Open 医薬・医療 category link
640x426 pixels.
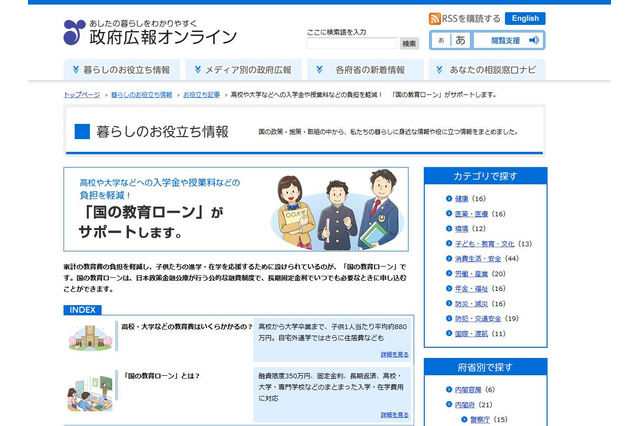(x=471, y=214)
